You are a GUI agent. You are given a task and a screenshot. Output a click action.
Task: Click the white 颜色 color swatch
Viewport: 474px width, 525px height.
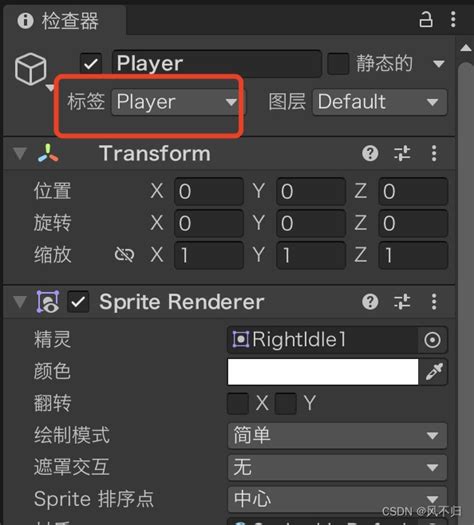point(323,372)
